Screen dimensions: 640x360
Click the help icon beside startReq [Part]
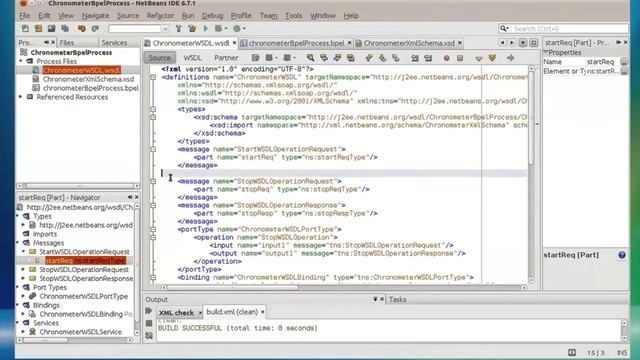point(622,255)
